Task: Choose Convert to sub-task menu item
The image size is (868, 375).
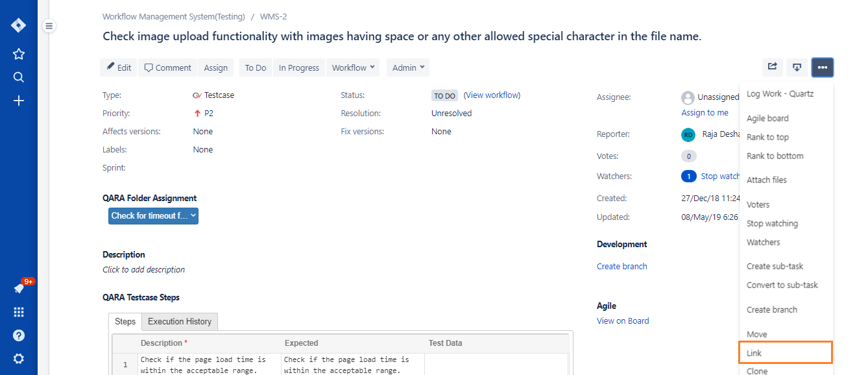Action: pyautogui.click(x=786, y=285)
